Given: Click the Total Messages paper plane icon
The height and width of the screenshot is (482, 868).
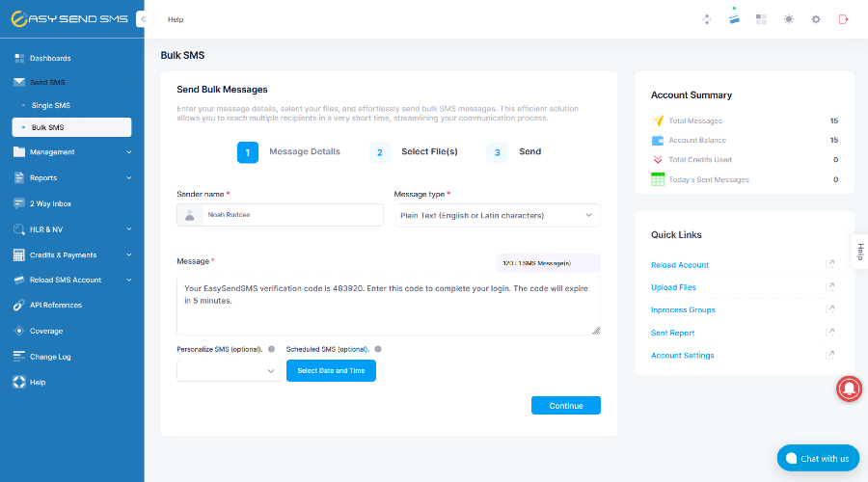Looking at the screenshot, I should (658, 120).
